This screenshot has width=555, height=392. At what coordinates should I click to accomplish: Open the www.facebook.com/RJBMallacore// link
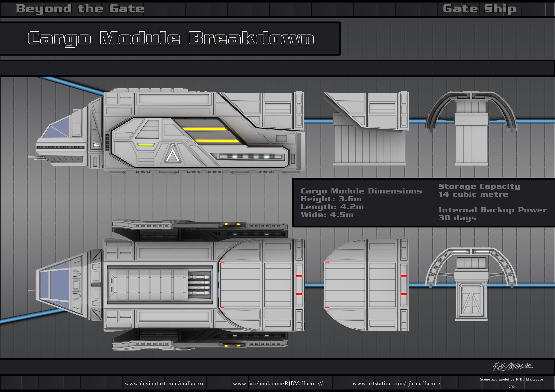point(278,384)
